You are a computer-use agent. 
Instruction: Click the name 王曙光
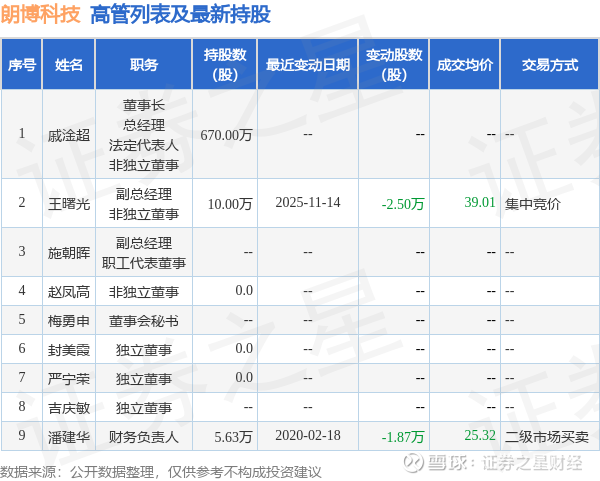pos(69,204)
